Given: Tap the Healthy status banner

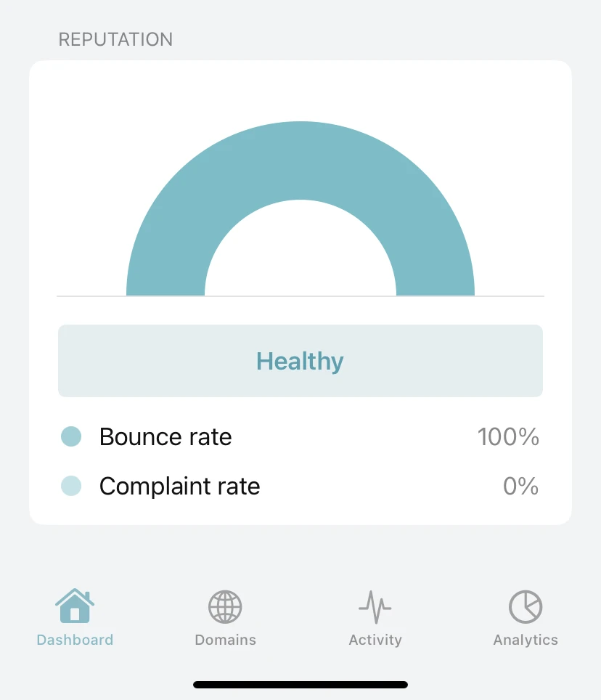Looking at the screenshot, I should [x=300, y=361].
